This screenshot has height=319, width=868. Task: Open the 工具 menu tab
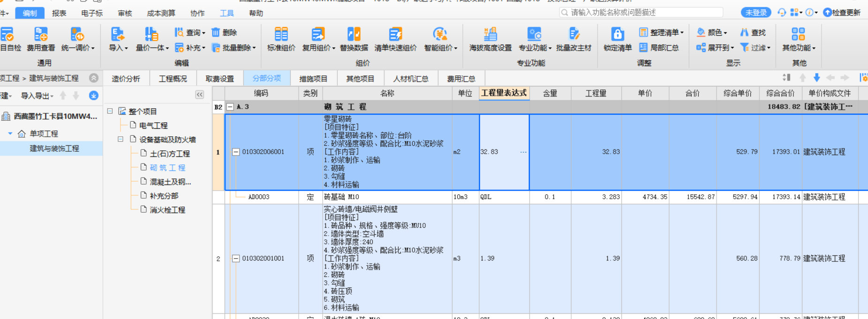pyautogui.click(x=227, y=13)
